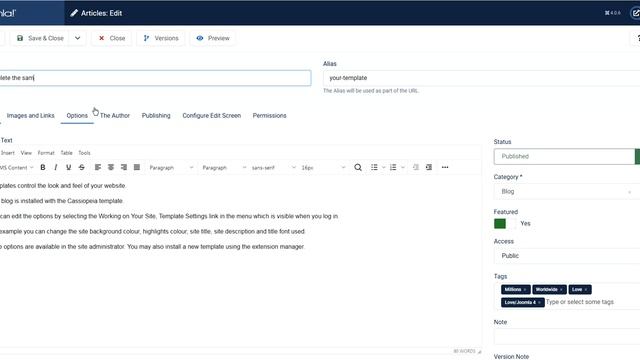640x360 pixels.
Task: Justify text in the editor
Action: point(137,167)
